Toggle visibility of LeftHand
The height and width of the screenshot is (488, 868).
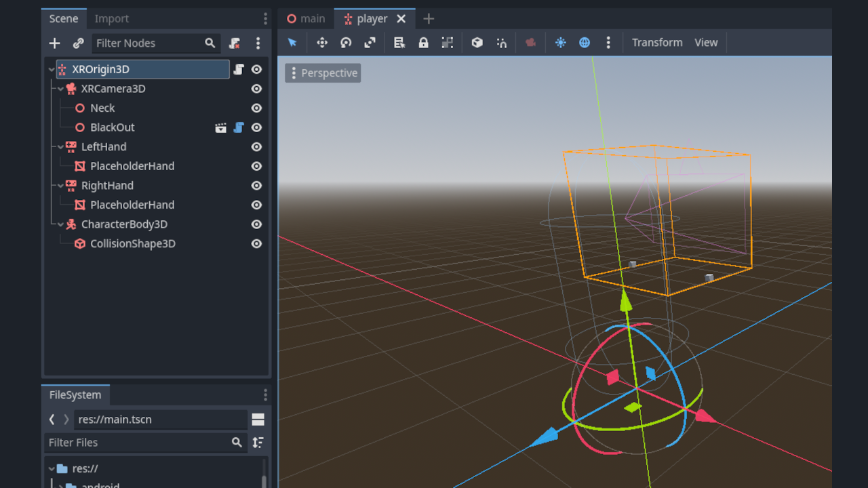[x=256, y=146]
